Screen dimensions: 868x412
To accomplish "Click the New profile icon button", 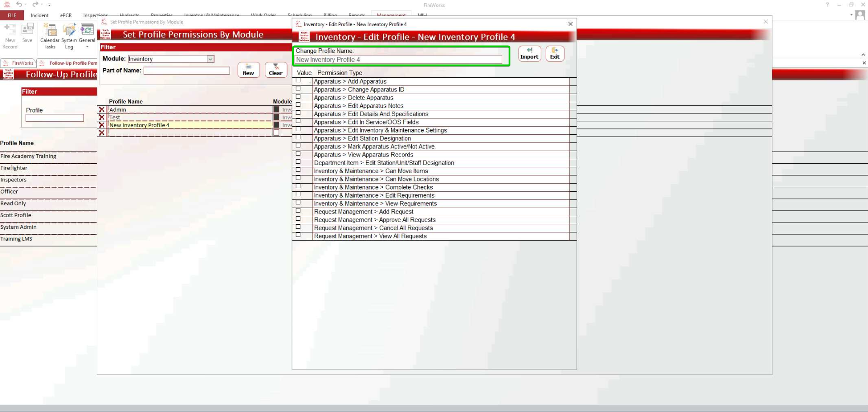I will tap(249, 70).
